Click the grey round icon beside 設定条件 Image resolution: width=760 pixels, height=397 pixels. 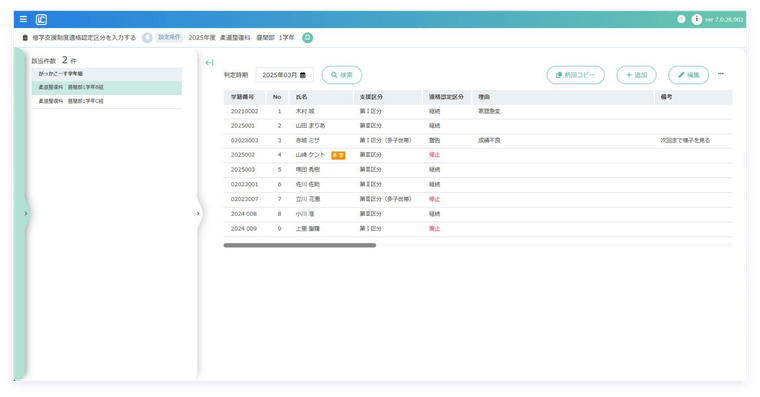pos(147,37)
